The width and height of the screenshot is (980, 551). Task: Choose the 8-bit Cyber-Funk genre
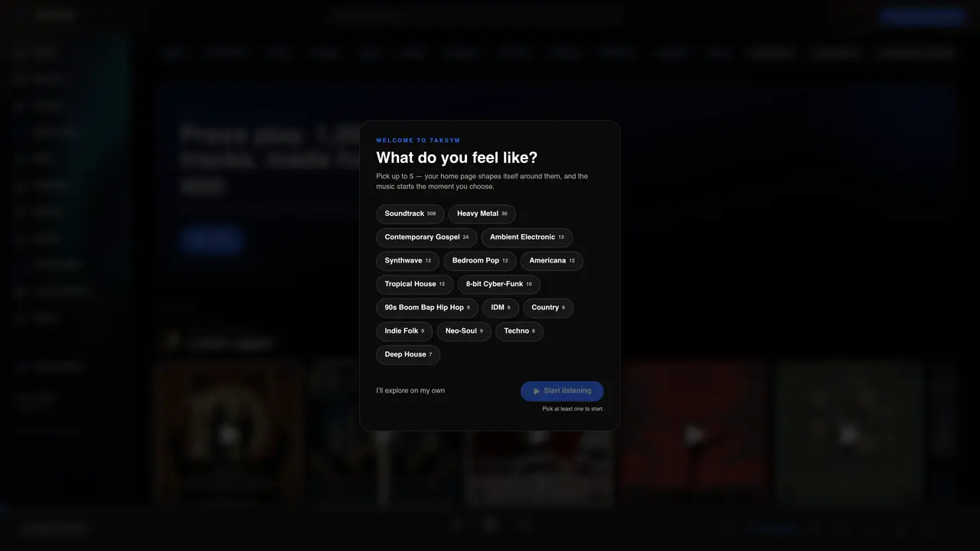click(x=499, y=285)
